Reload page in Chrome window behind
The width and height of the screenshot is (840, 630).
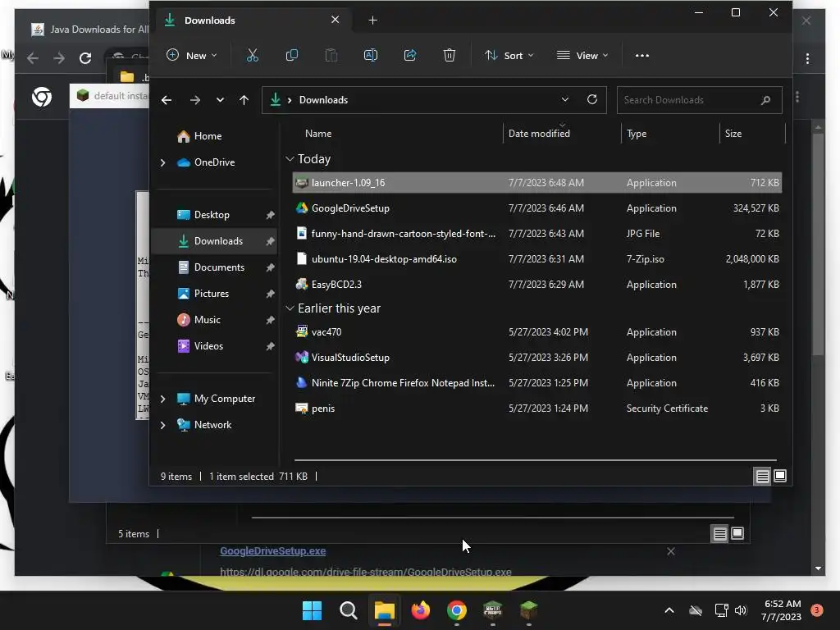85,58
